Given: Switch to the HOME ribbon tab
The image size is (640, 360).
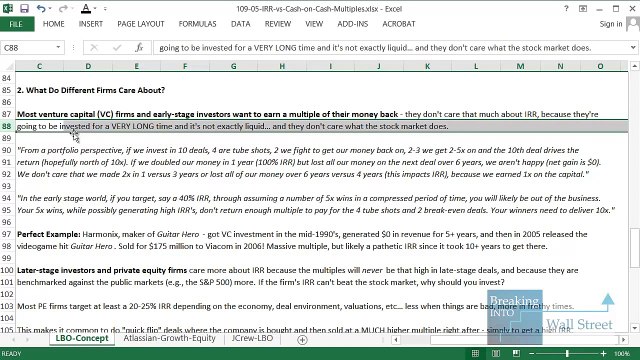Looking at the screenshot, I should (53, 24).
